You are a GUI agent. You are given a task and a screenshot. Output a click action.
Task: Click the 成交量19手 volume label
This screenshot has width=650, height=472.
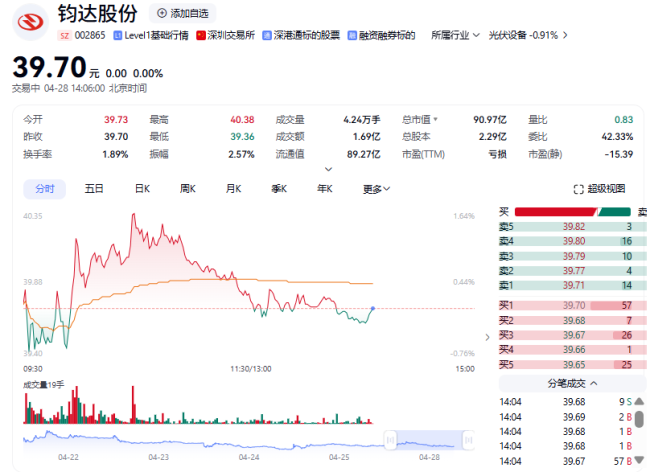pos(44,385)
